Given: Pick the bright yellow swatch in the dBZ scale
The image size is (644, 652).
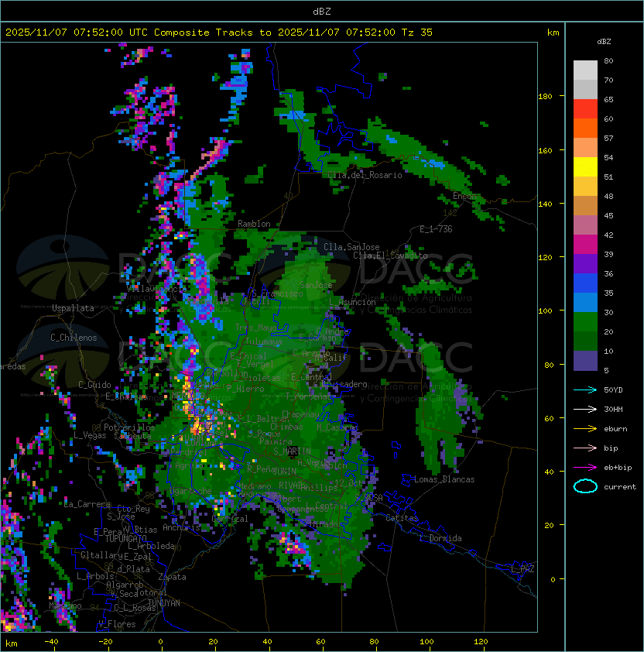Looking at the screenshot, I should [x=585, y=167].
